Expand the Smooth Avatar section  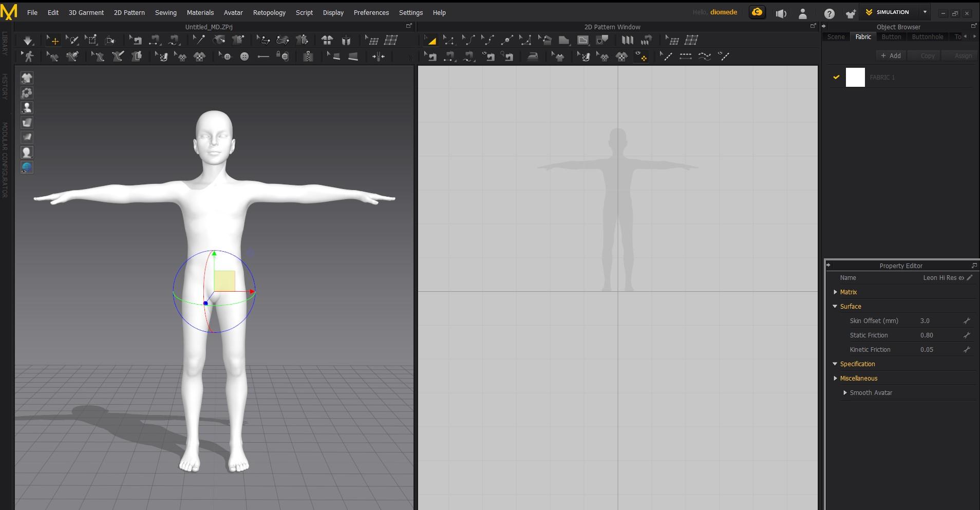[x=845, y=392]
